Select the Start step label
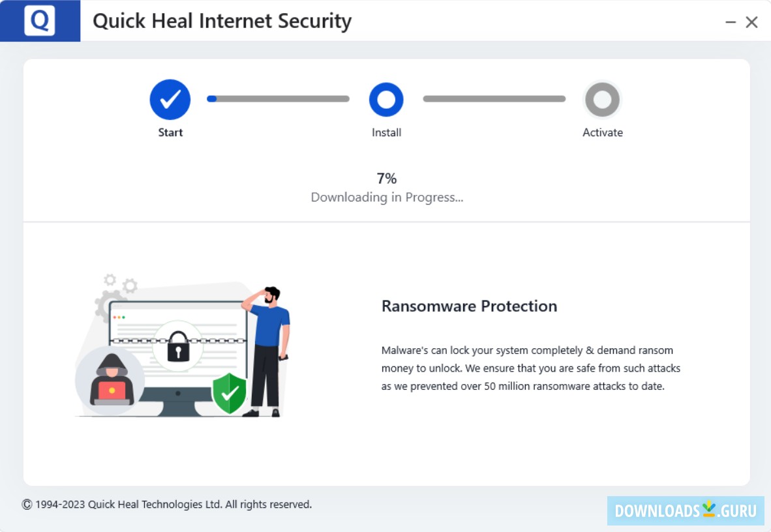 (x=170, y=132)
